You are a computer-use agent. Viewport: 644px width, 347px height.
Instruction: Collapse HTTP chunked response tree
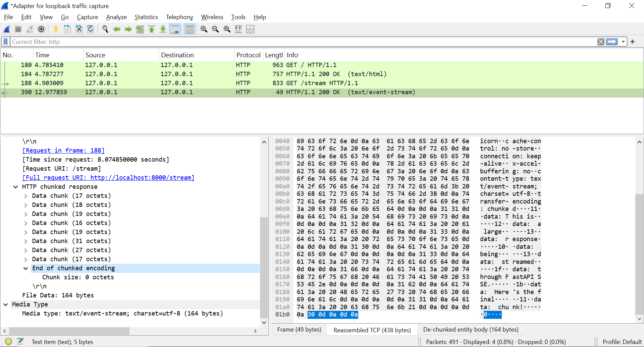[x=15, y=187]
